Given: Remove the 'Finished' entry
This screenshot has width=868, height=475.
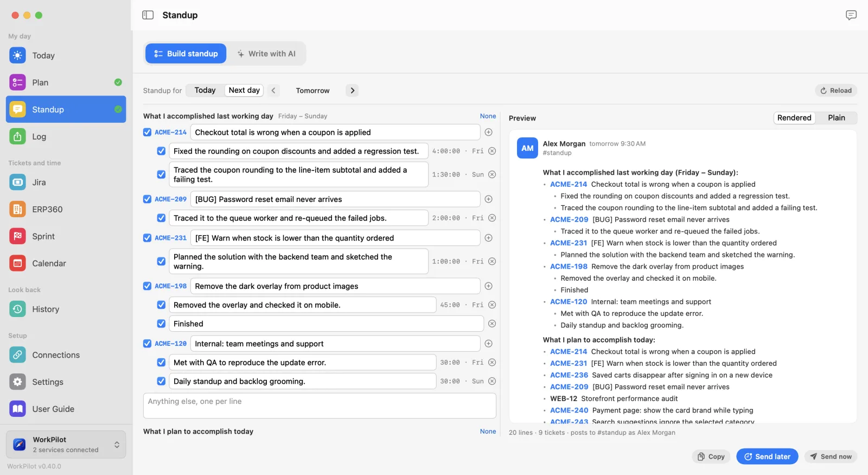Looking at the screenshot, I should (x=492, y=324).
